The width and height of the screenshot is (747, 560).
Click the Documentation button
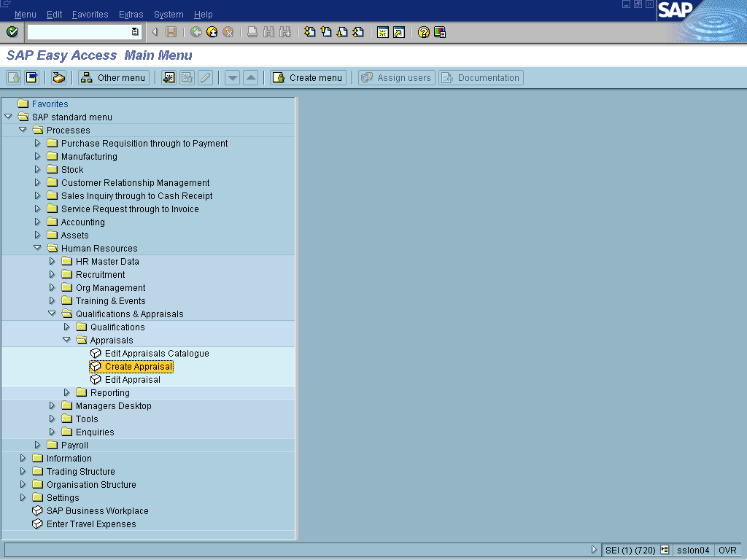point(481,77)
